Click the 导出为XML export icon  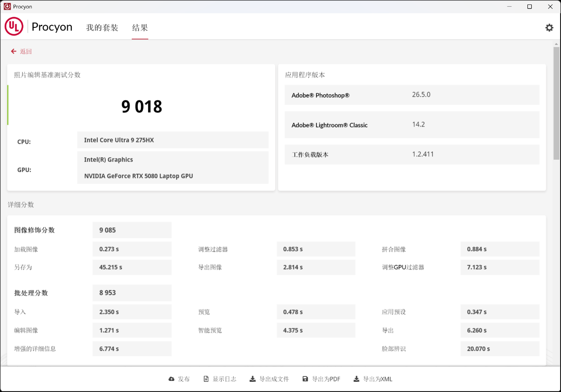coord(356,379)
